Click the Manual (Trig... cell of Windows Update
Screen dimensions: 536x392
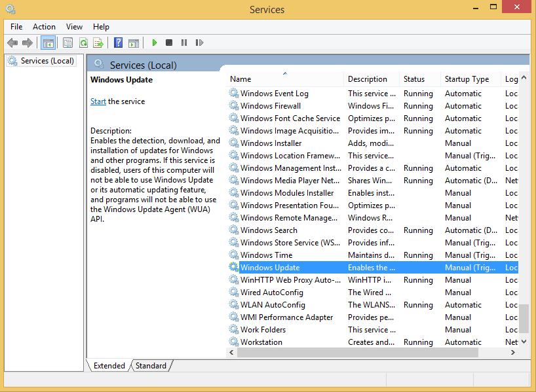[470, 268]
